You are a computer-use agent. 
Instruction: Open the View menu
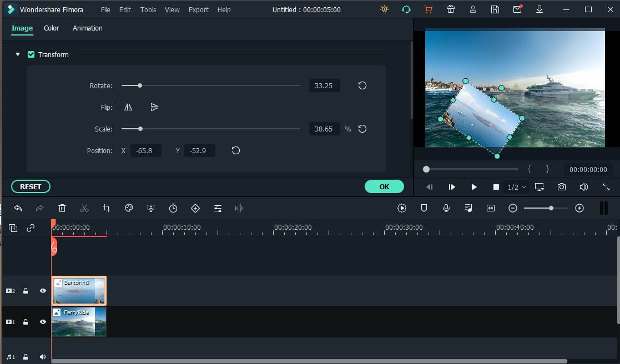(x=172, y=9)
